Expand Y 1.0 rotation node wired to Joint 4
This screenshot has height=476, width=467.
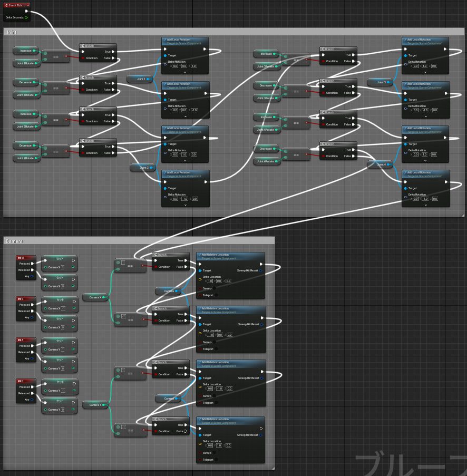[425, 161]
